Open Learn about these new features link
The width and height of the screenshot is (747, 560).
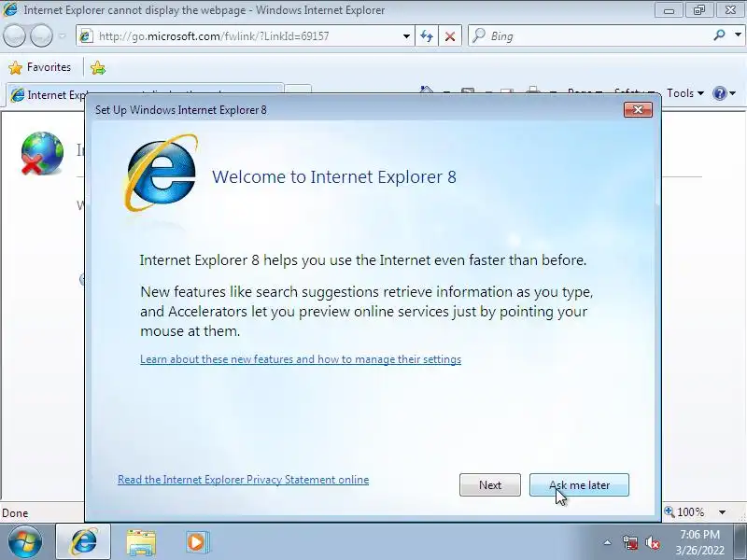click(x=301, y=359)
